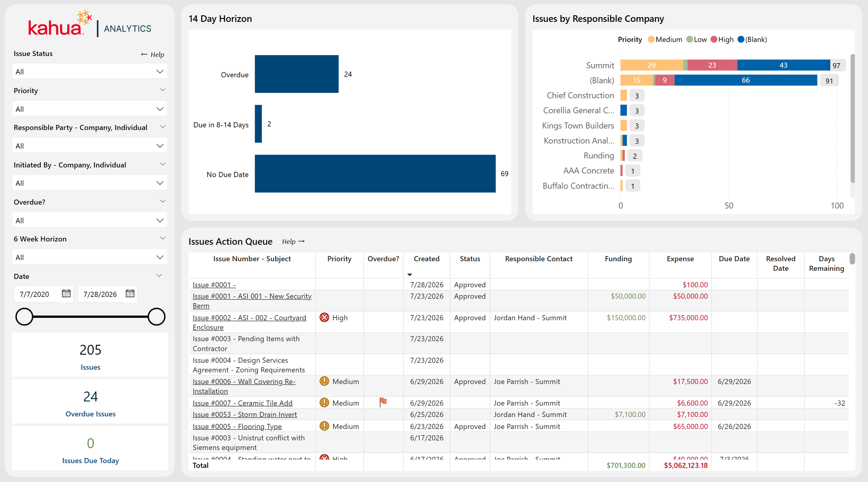868x482 pixels.
Task: Click the left handle of the date slider
Action: [24, 316]
